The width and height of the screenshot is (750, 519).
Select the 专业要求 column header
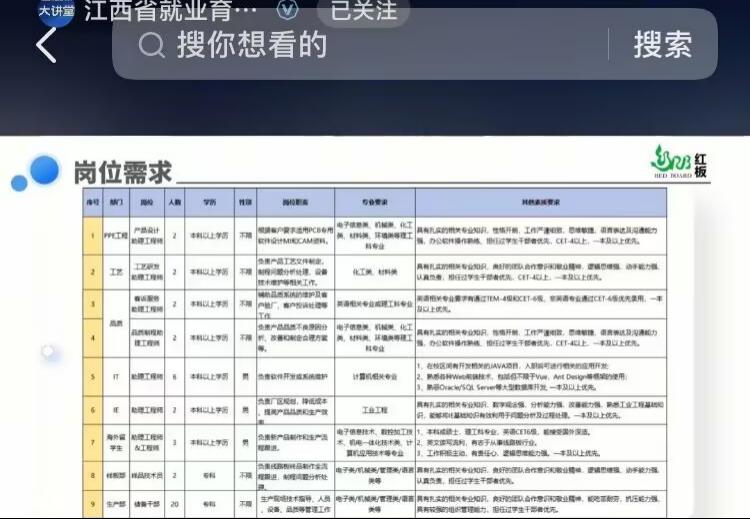click(374, 200)
